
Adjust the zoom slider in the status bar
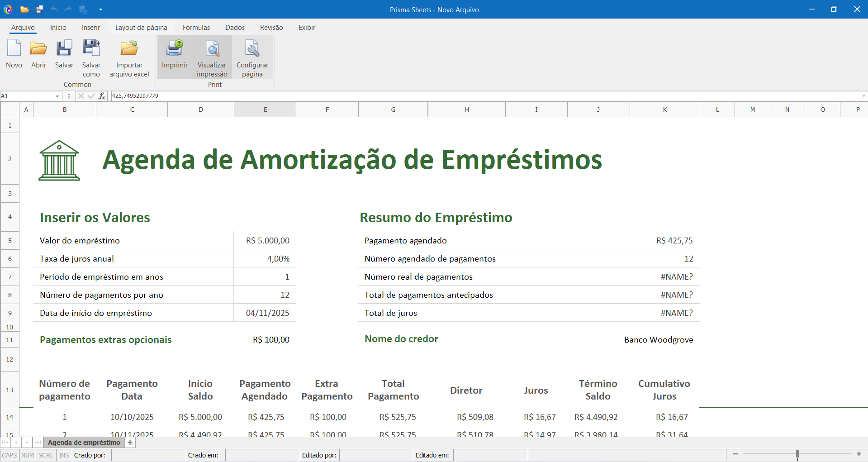click(x=797, y=454)
